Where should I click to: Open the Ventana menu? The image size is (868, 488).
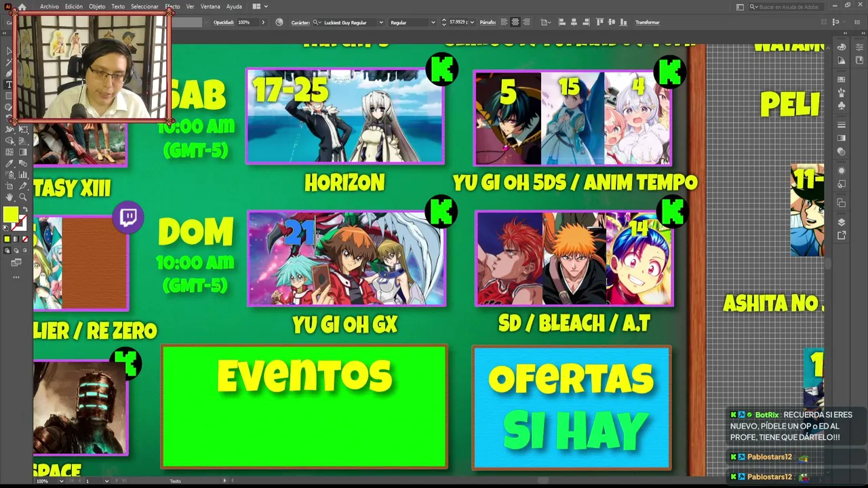pos(210,6)
